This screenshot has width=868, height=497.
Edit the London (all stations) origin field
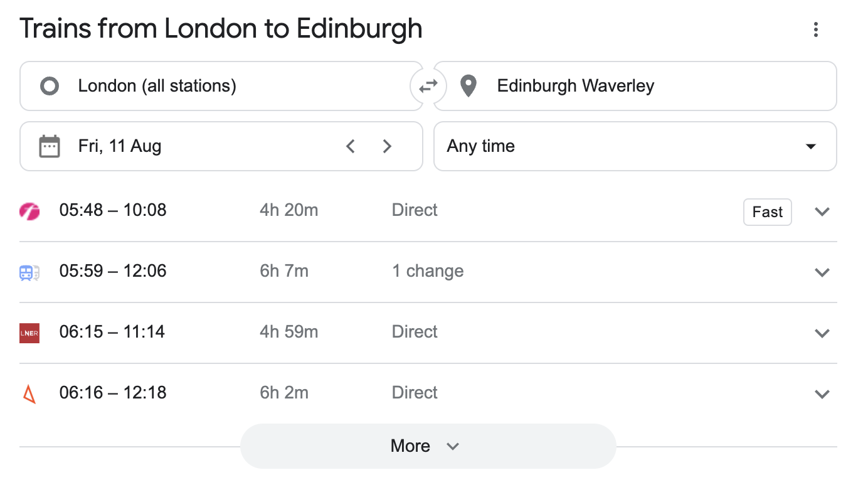[220, 86]
